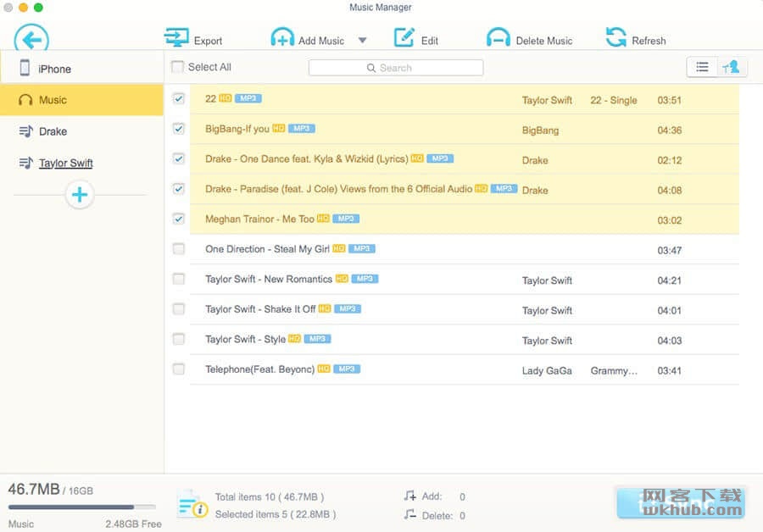Image resolution: width=763 pixels, height=532 pixels.
Task: Click HD badge on One Direction - Steal My Girl
Action: [338, 248]
